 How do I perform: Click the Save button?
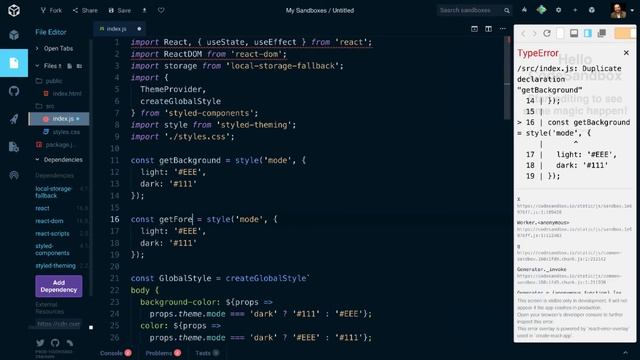pos(120,10)
